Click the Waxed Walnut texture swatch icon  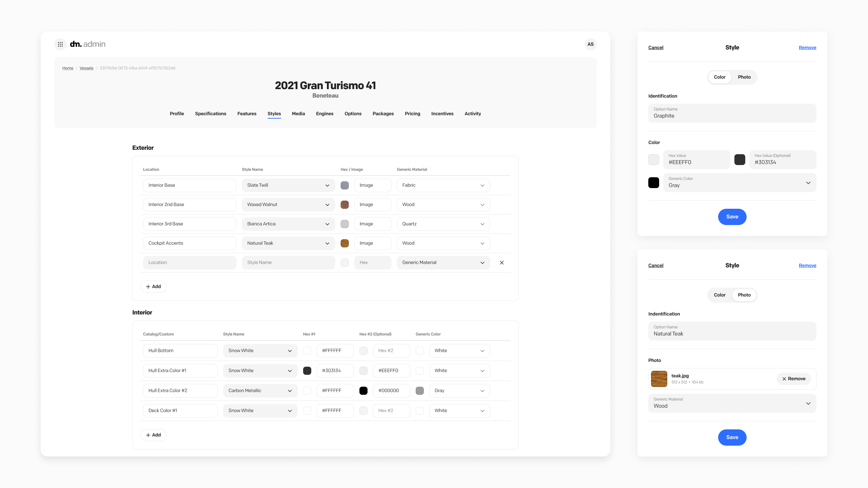click(344, 205)
